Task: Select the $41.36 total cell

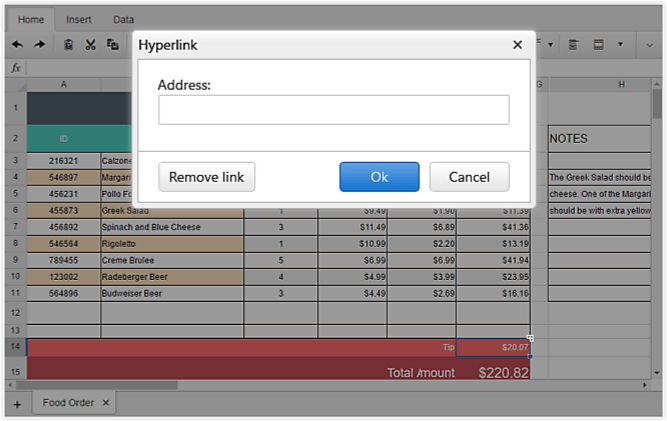Action: [493, 227]
